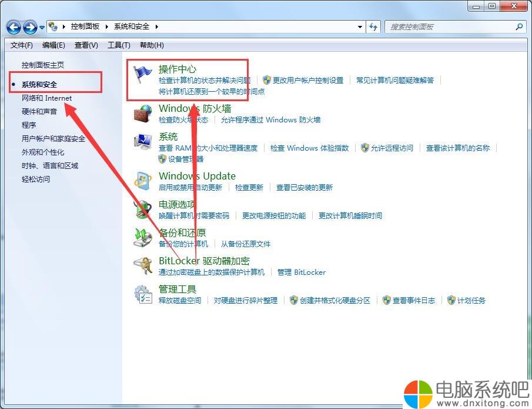This screenshot has height=409, width=532.
Task: Open the Backup and Restore icon
Action: [143, 237]
